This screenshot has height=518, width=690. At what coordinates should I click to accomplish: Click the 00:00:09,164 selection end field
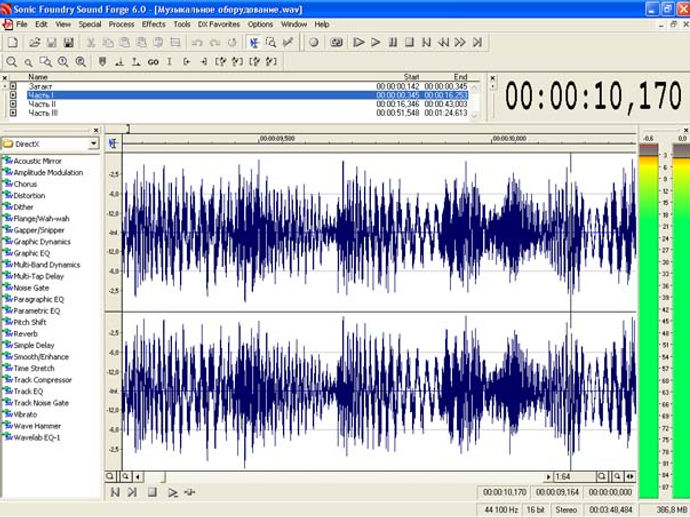point(557,492)
